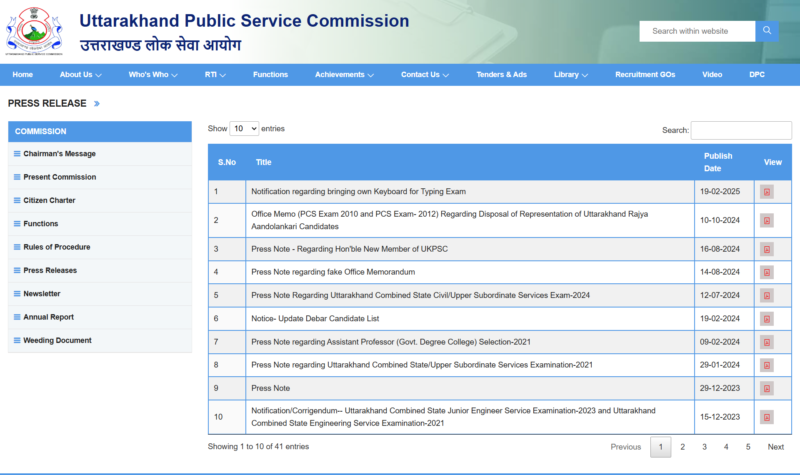Image resolution: width=800 pixels, height=475 pixels.
Task: Open the Recruitment GOs menu item
Action: tap(645, 75)
